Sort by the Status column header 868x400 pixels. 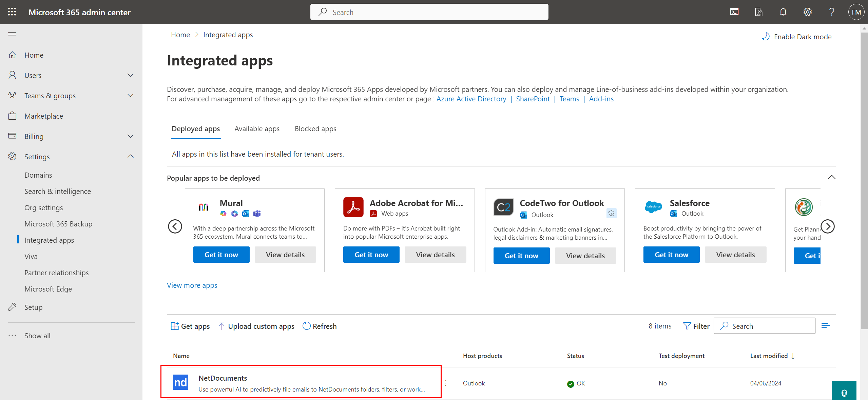(575, 356)
